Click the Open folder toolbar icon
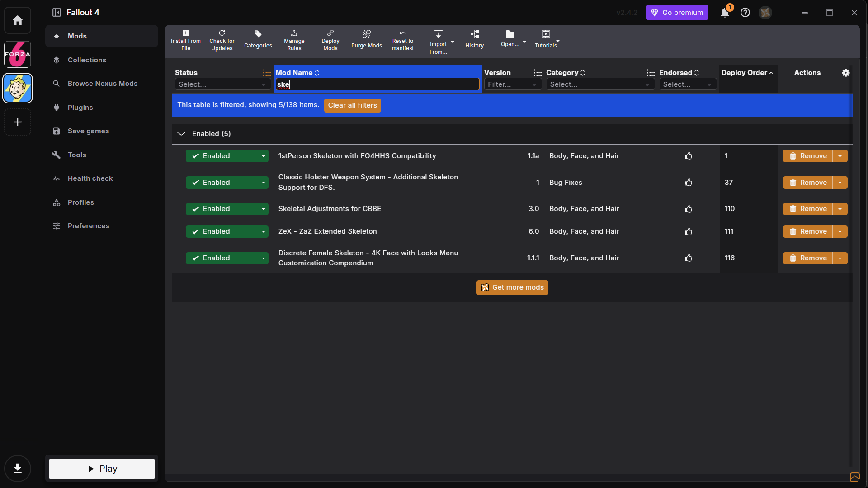868x488 pixels. click(510, 40)
